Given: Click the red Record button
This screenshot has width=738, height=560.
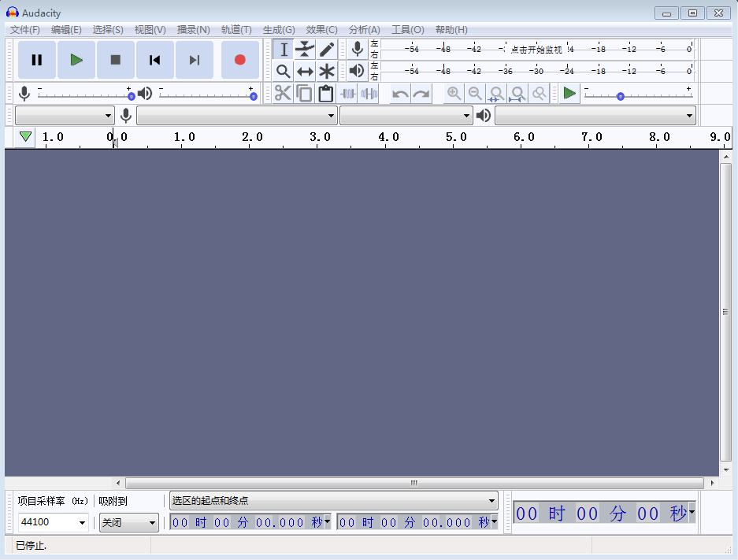Looking at the screenshot, I should click(x=240, y=60).
